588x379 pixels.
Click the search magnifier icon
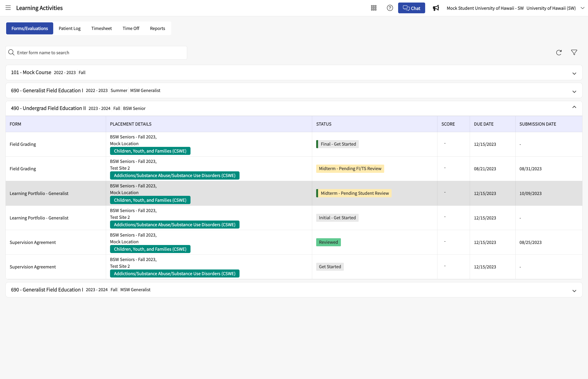coord(11,52)
